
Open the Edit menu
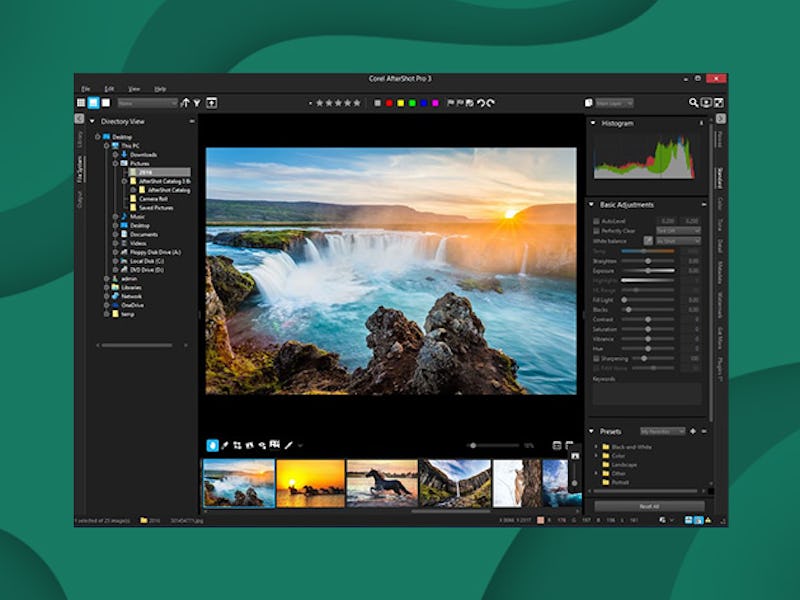pos(109,89)
